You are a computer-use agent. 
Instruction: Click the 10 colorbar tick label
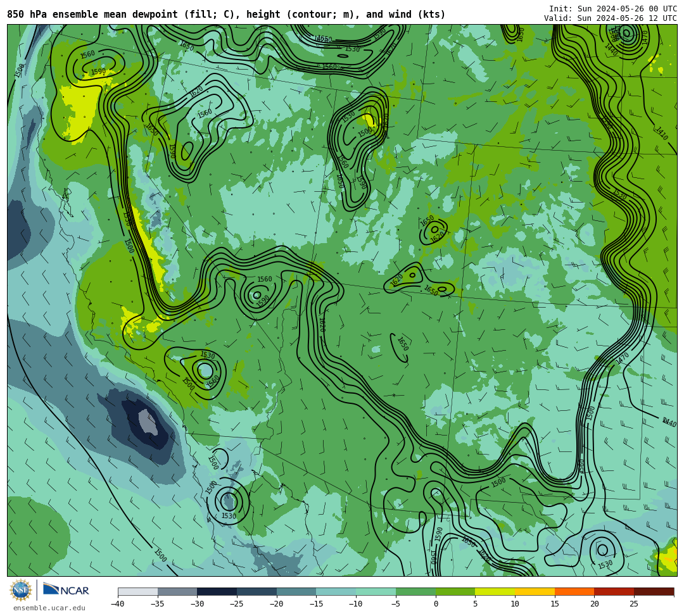click(515, 604)
